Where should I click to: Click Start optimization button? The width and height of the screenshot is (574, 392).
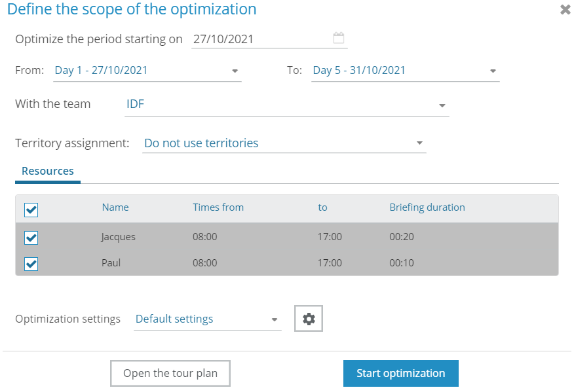coord(401,373)
